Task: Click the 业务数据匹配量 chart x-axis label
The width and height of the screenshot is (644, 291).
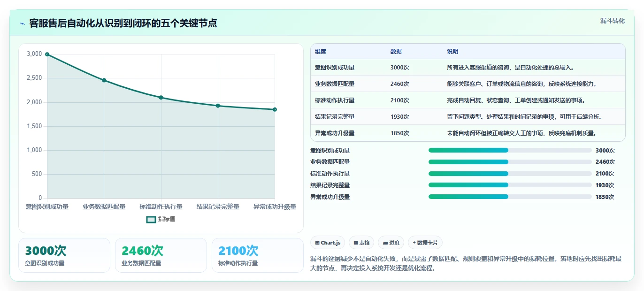Action: 104,207
